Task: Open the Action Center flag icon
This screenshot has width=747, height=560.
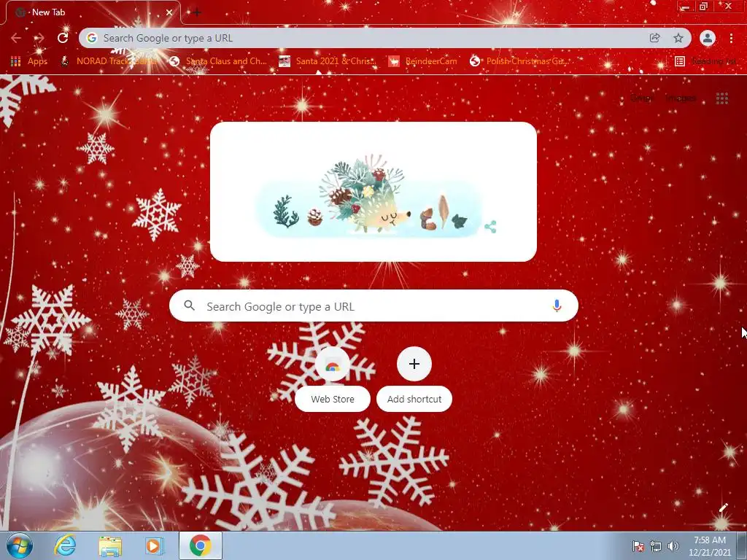Action: point(638,546)
